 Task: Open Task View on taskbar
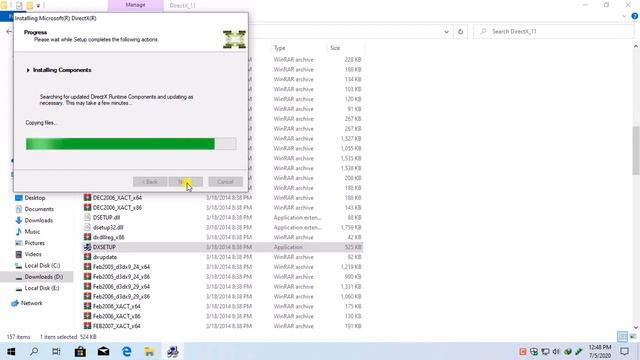tap(56, 351)
